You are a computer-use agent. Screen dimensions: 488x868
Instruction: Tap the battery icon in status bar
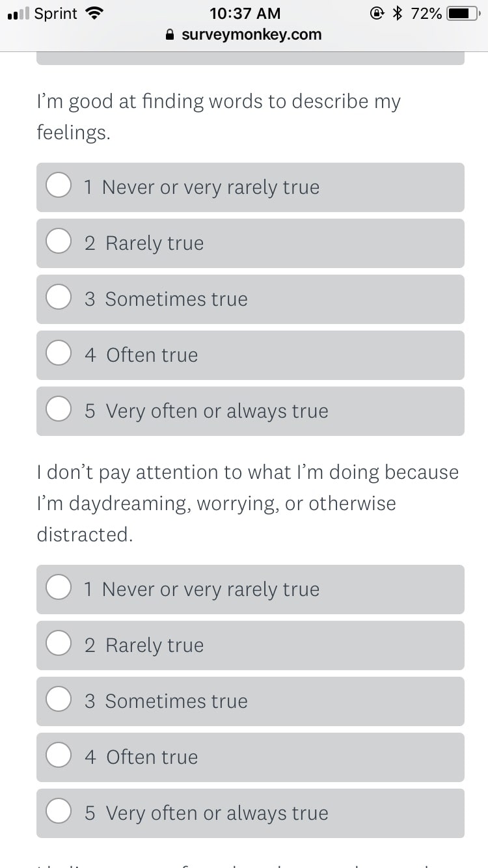(464, 13)
